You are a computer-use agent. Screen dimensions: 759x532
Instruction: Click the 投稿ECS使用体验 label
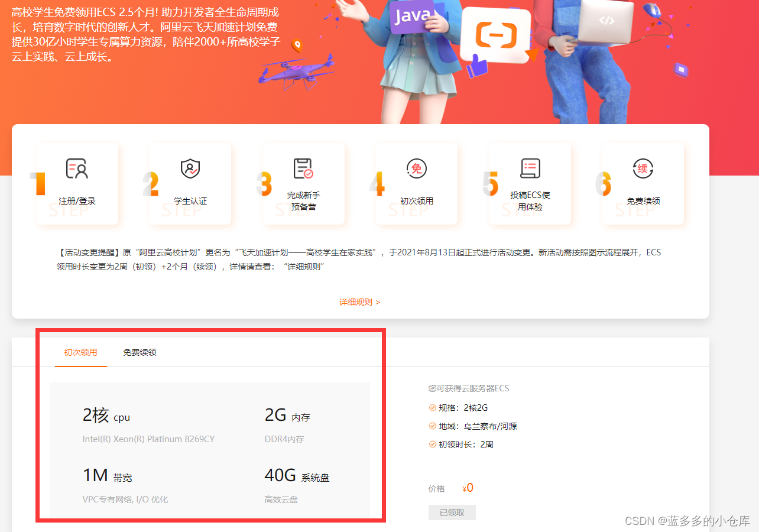click(x=530, y=201)
